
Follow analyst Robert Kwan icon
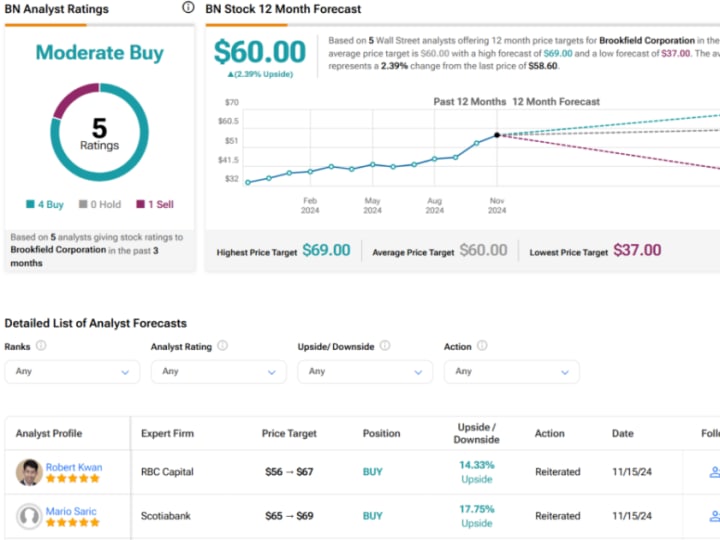[714, 472]
